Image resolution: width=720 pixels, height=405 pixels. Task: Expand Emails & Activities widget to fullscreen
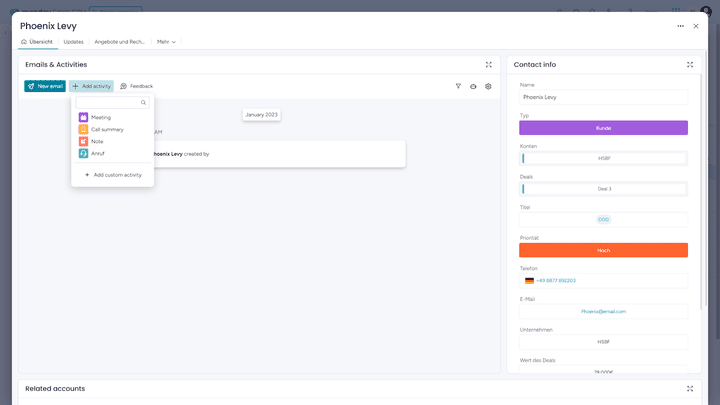click(489, 64)
